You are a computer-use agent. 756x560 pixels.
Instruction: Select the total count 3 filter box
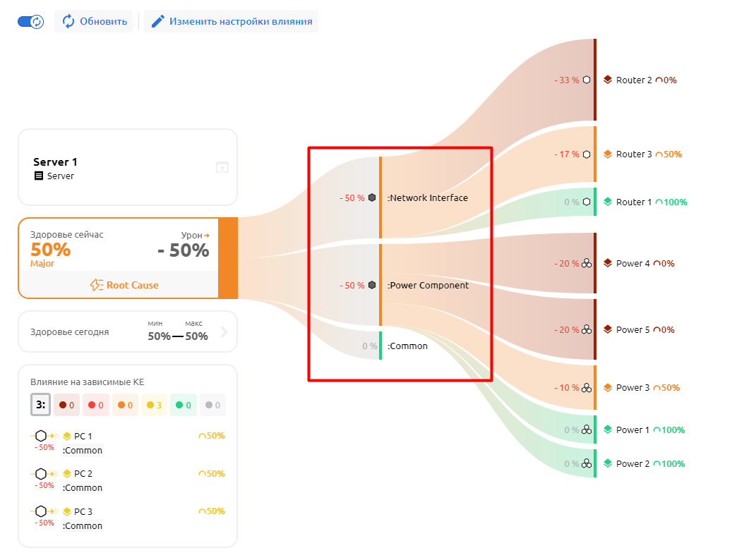coord(40,405)
